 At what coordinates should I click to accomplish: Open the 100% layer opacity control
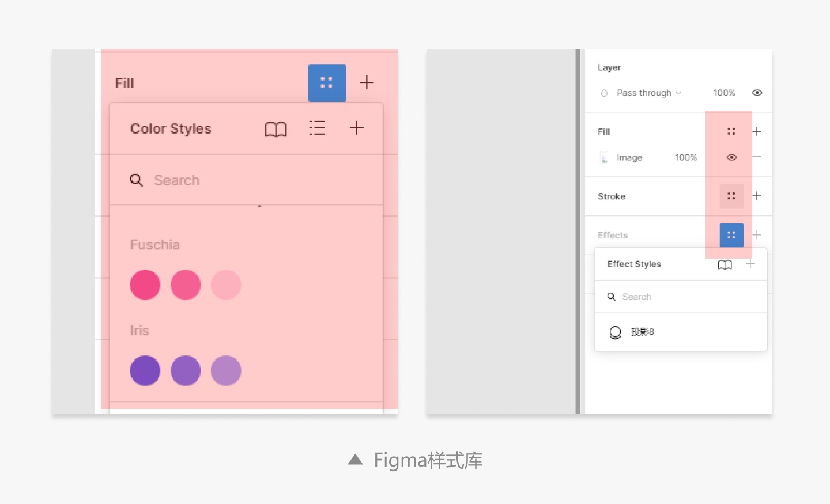pos(723,92)
